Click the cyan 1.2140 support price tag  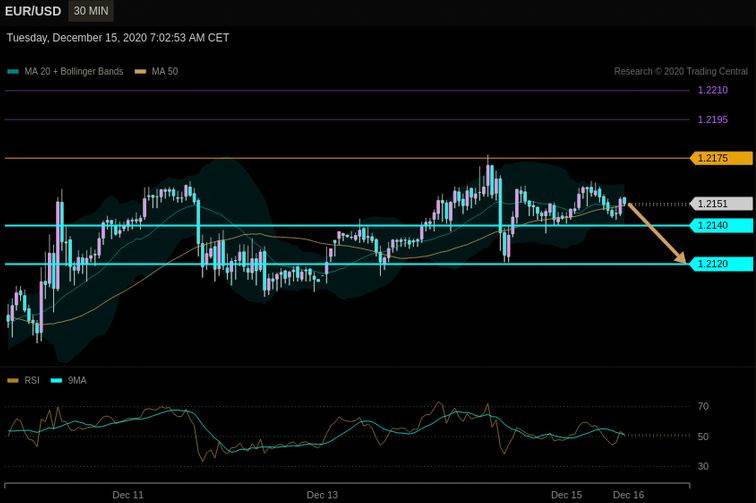pyautogui.click(x=721, y=225)
